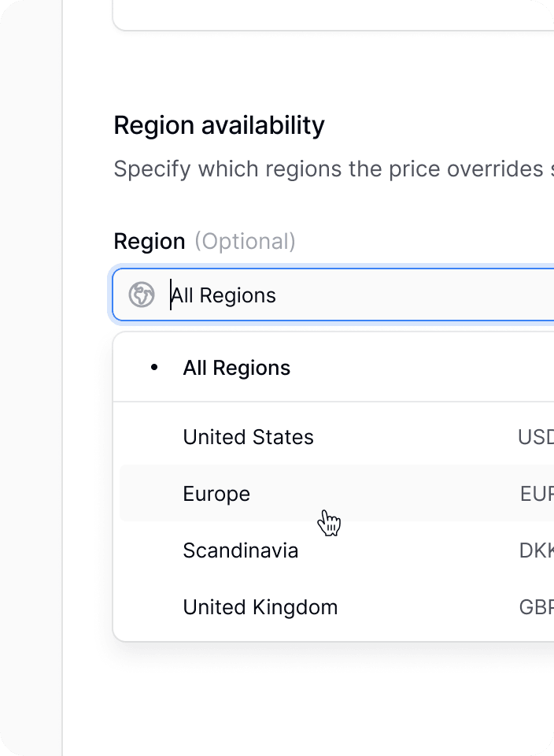The image size is (554, 756).
Task: Click the Region (Optional) field label
Action: (205, 241)
